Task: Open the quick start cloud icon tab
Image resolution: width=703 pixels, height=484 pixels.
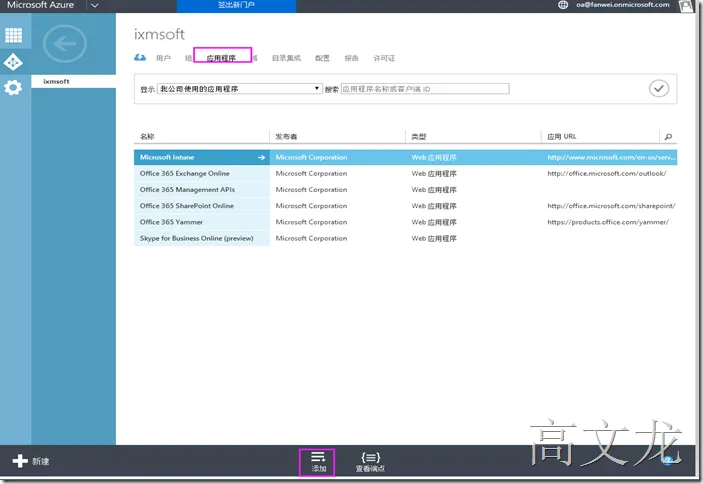Action: click(x=140, y=57)
